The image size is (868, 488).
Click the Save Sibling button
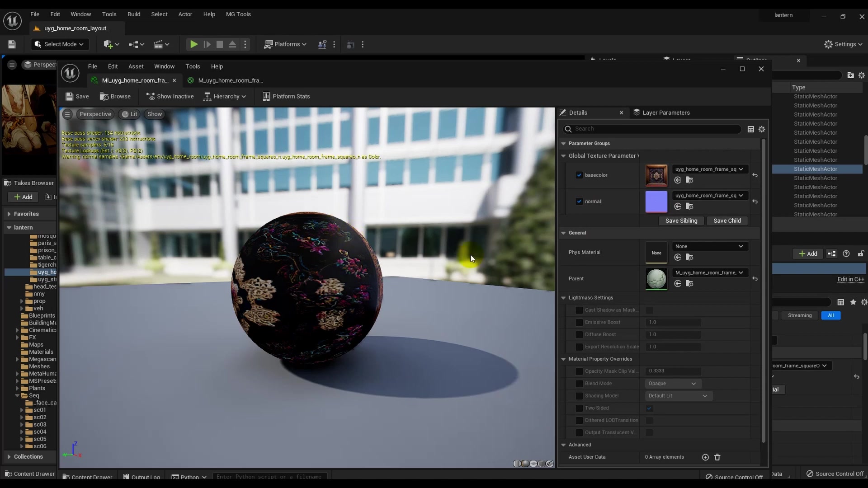click(681, 221)
